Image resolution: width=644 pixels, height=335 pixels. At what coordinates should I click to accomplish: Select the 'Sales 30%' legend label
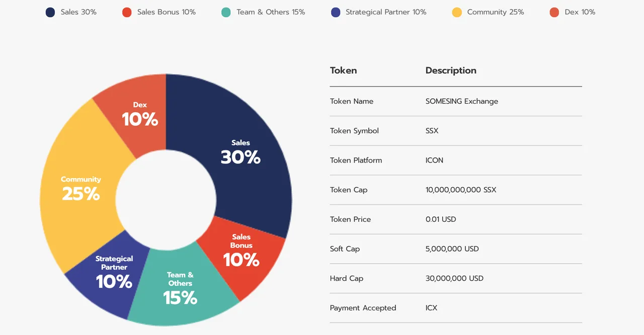tap(78, 12)
